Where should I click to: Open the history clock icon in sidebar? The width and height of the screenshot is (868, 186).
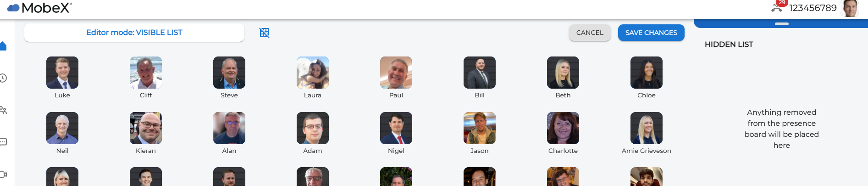(3, 78)
